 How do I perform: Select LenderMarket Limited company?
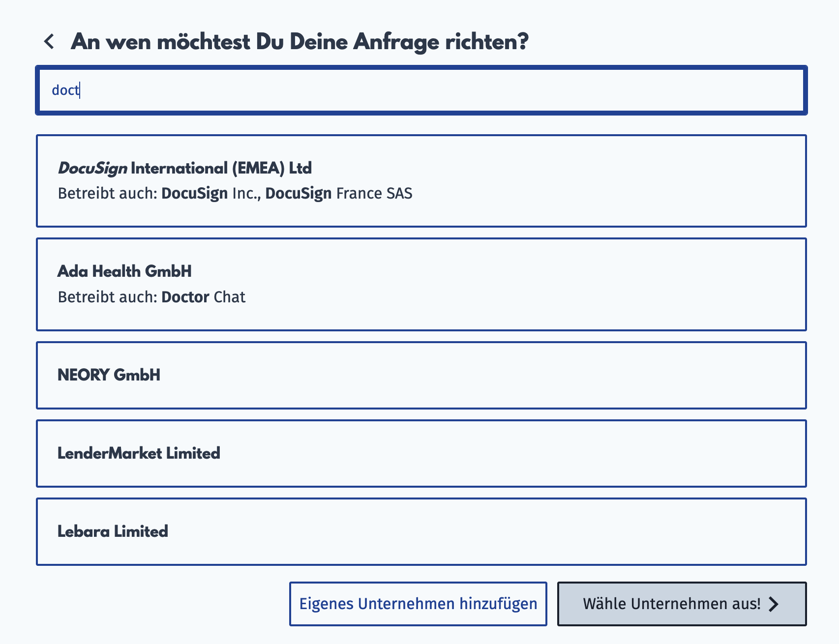[x=421, y=454]
